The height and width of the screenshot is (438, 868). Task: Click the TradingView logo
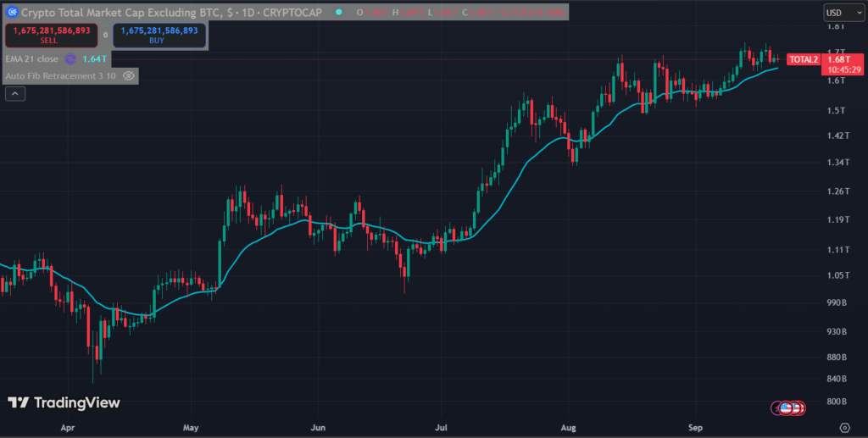(x=64, y=402)
